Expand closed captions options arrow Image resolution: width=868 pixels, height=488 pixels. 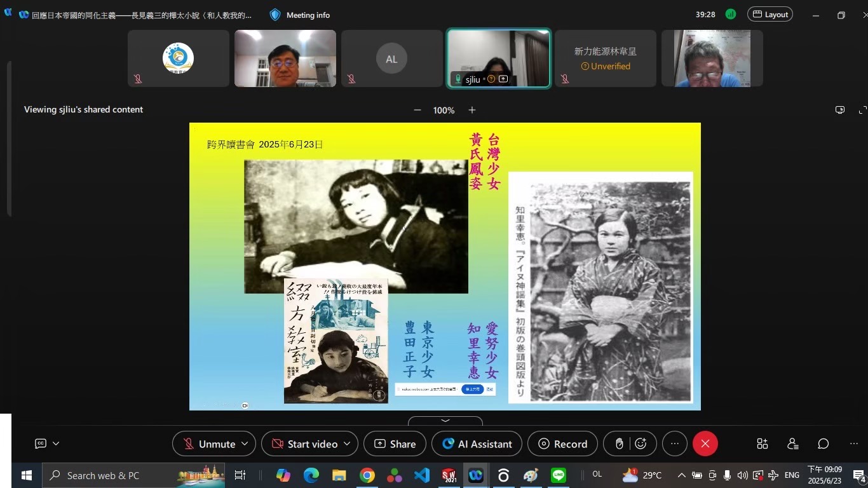coord(56,444)
